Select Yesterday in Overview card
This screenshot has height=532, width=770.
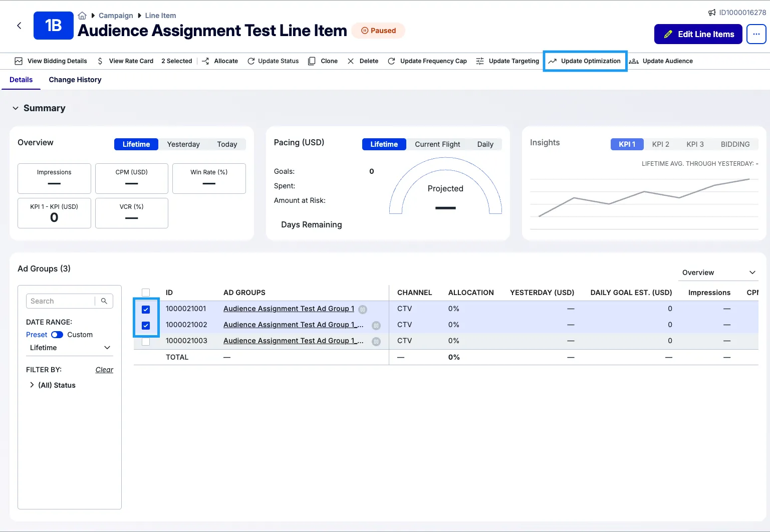(183, 144)
